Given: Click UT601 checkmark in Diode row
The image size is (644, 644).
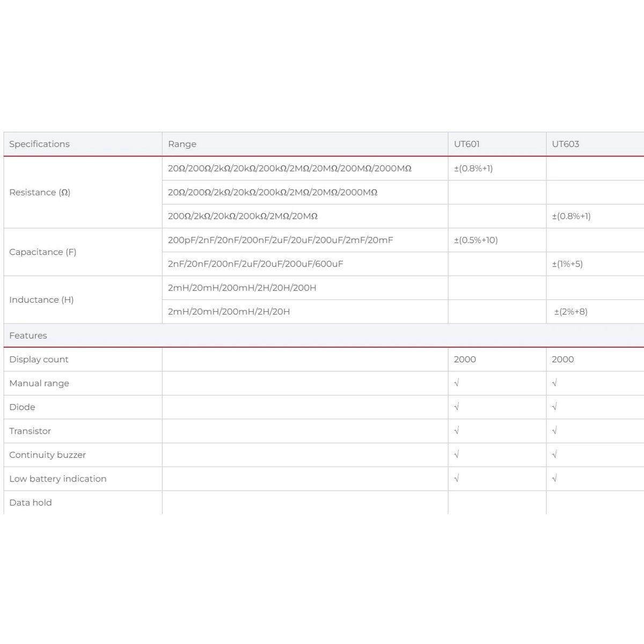Looking at the screenshot, I should point(457,407).
